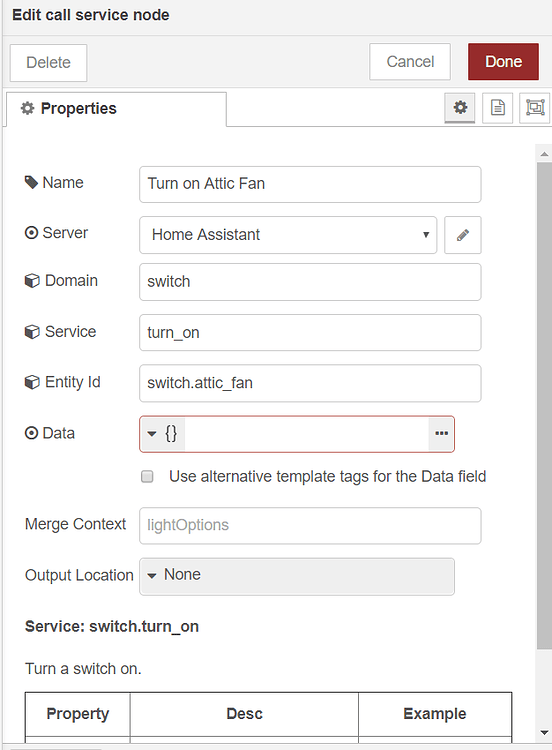Click the 'Turn a switch on.' description text
Viewport: 552px width, 750px height.
[x=83, y=668]
